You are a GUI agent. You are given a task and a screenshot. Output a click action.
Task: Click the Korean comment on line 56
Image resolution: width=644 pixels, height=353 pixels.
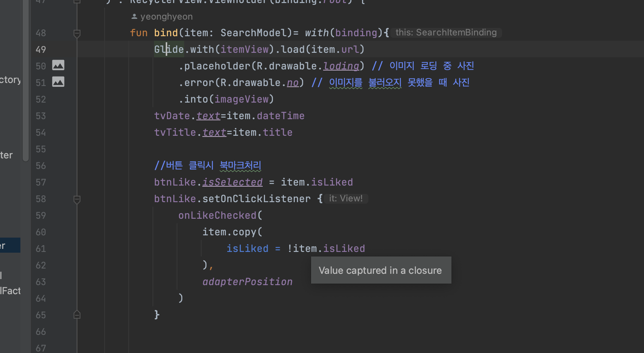coord(208,166)
